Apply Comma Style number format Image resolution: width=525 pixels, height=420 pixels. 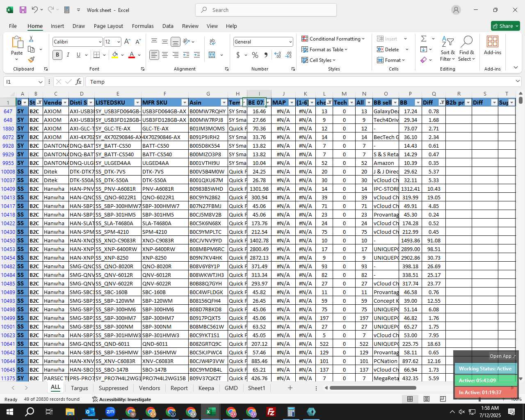tap(266, 55)
